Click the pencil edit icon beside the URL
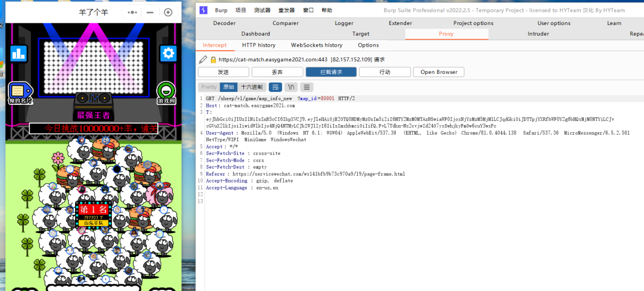Viewport: 644px width, 291px height. [203, 60]
